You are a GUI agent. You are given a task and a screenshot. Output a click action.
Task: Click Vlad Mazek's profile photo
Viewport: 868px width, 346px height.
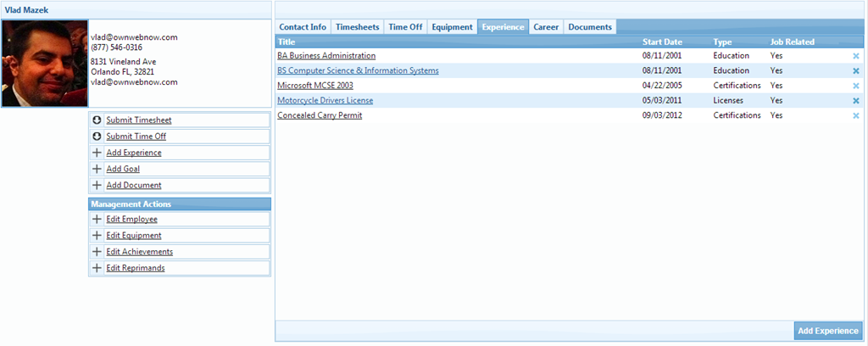click(x=44, y=64)
